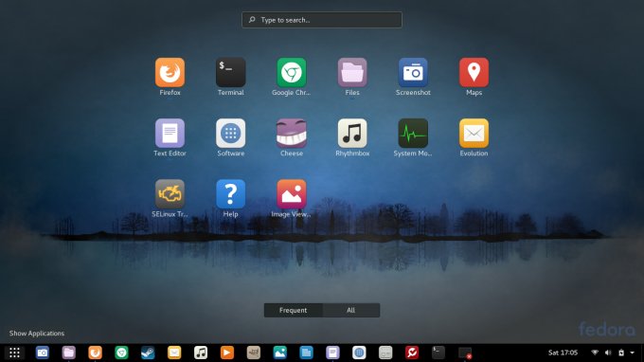Click the volume speaker indicator

tap(608, 353)
